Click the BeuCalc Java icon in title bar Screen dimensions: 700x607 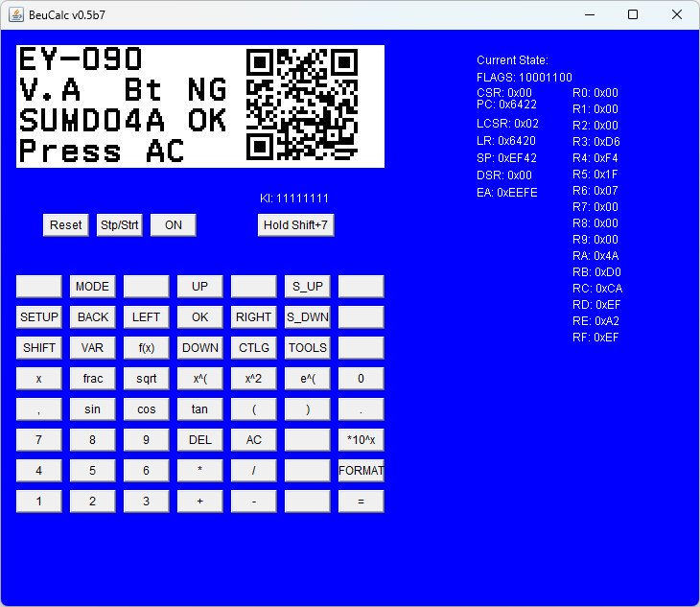coord(16,14)
